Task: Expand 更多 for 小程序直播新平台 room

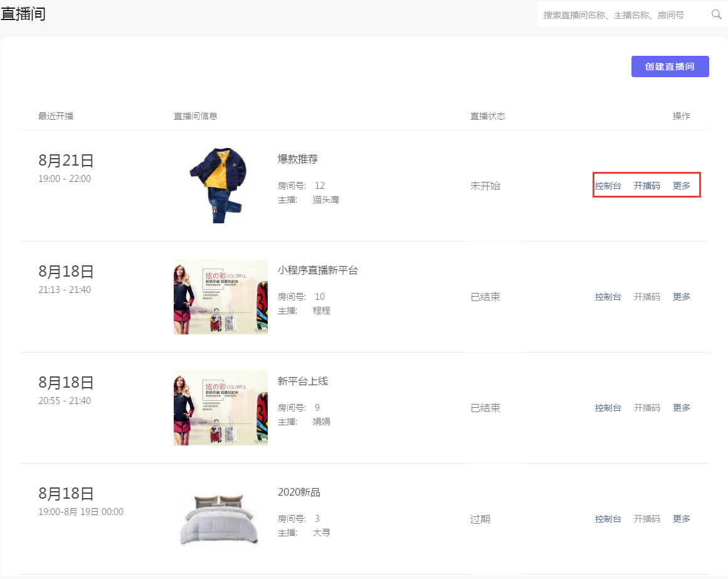Action: (x=682, y=297)
